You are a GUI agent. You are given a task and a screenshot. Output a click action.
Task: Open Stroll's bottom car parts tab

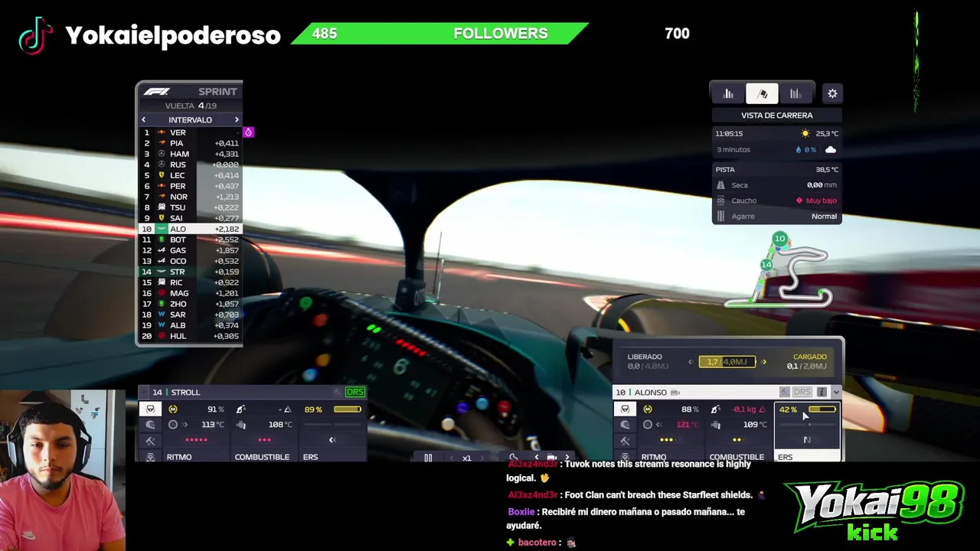pos(150,457)
